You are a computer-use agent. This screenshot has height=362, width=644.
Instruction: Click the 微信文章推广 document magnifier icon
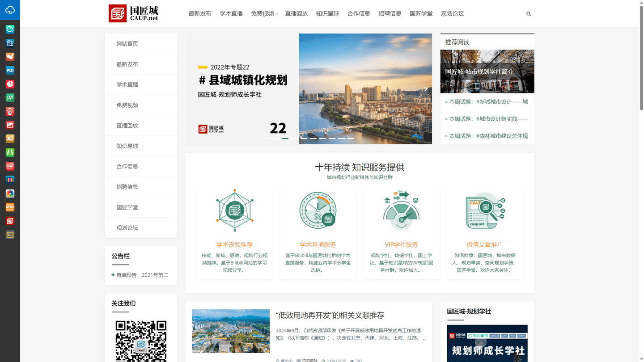click(485, 210)
